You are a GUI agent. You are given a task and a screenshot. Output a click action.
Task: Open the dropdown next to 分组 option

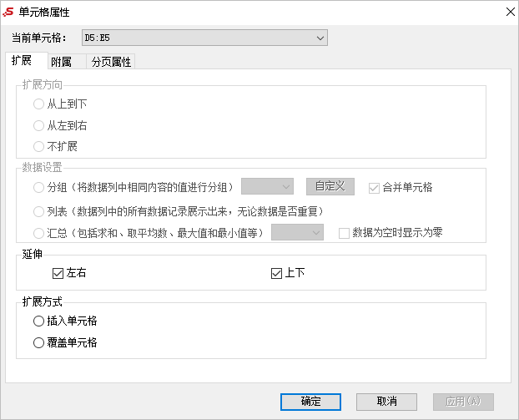tap(268, 186)
